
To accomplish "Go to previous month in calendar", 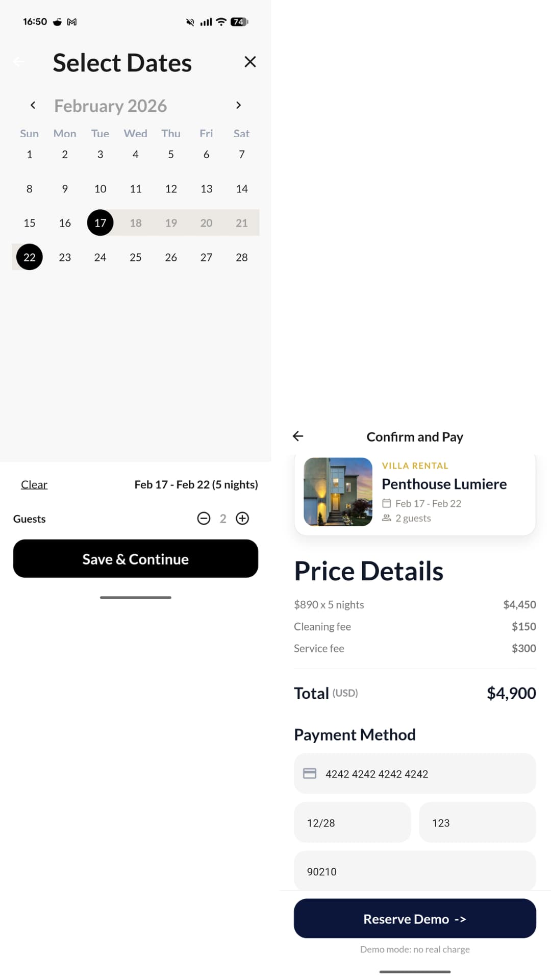I will pyautogui.click(x=33, y=105).
